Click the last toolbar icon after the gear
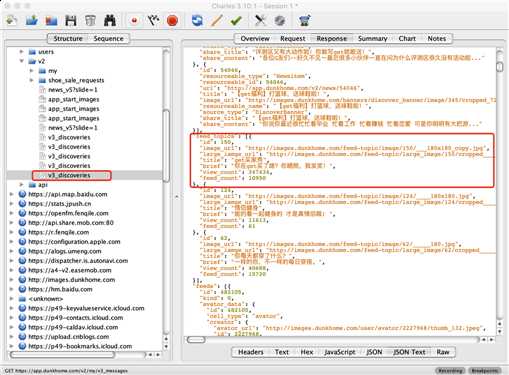Image resolution: width=509 pixels, height=375 pixels. [x=305, y=21]
